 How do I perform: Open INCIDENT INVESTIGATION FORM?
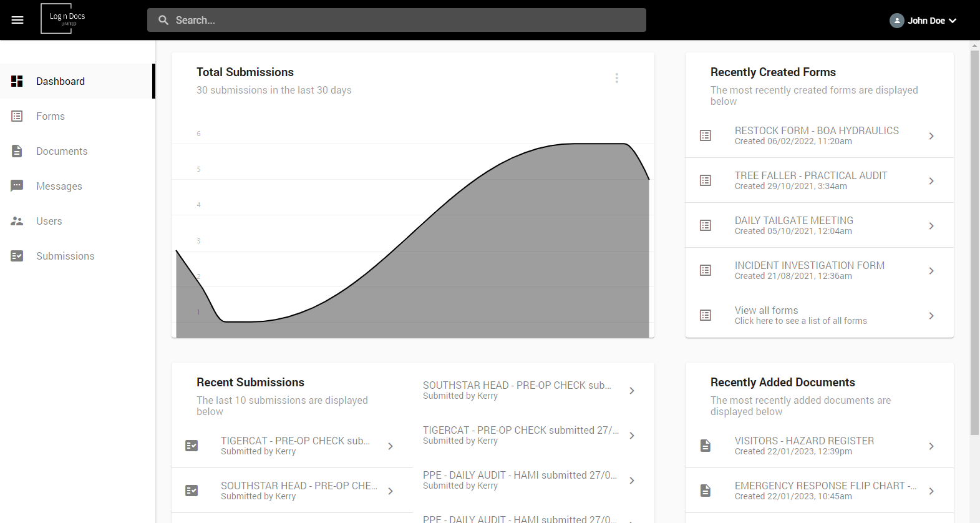click(x=820, y=270)
